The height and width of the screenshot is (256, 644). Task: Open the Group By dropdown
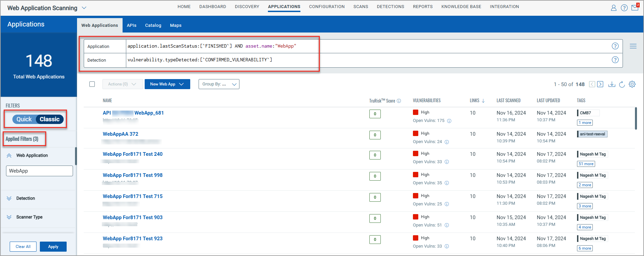(219, 84)
